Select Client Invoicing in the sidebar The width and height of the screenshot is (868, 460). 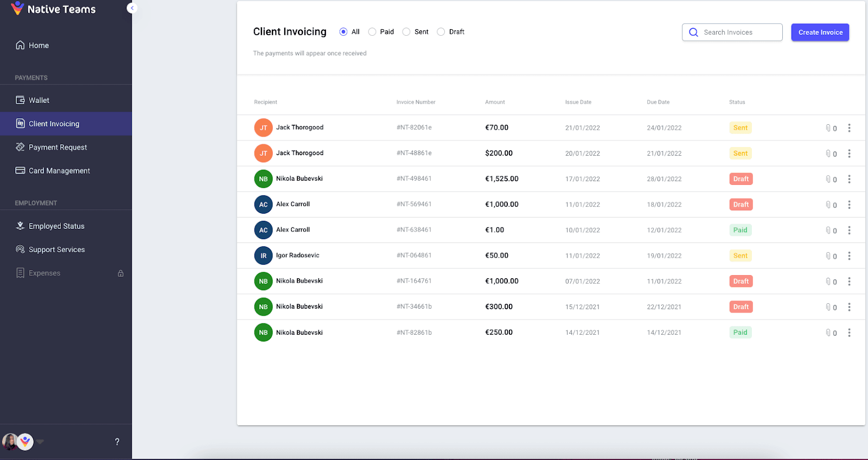(x=66, y=124)
